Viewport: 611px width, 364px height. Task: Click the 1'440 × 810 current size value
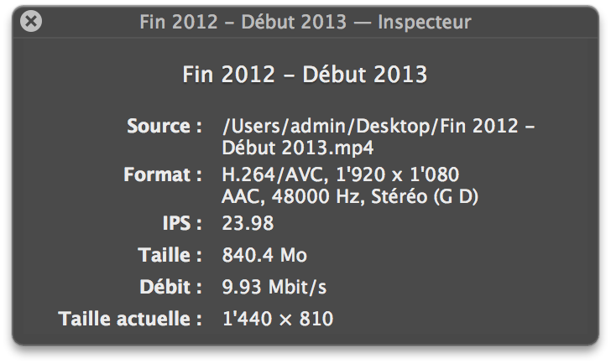tap(278, 319)
